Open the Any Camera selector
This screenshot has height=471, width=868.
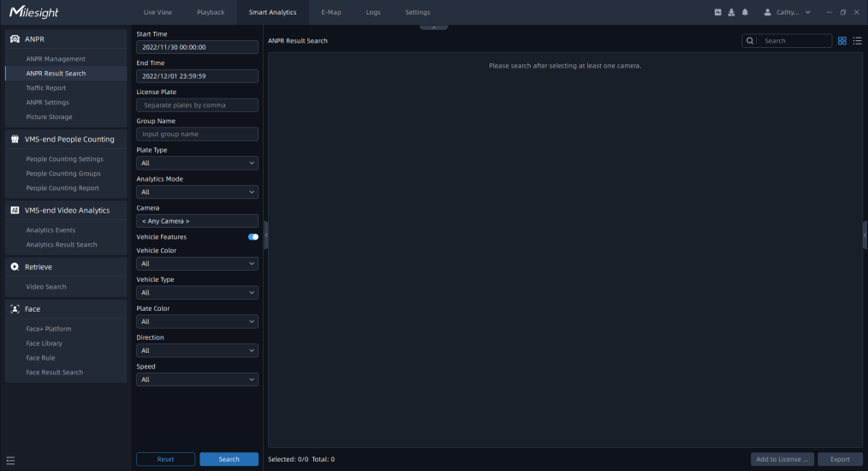(197, 221)
